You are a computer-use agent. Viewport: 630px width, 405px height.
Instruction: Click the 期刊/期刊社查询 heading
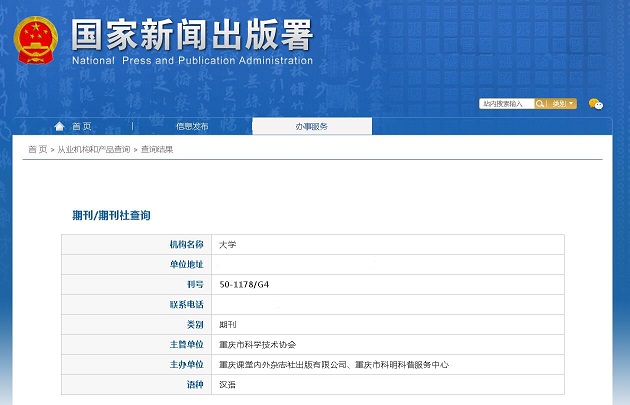point(111,215)
